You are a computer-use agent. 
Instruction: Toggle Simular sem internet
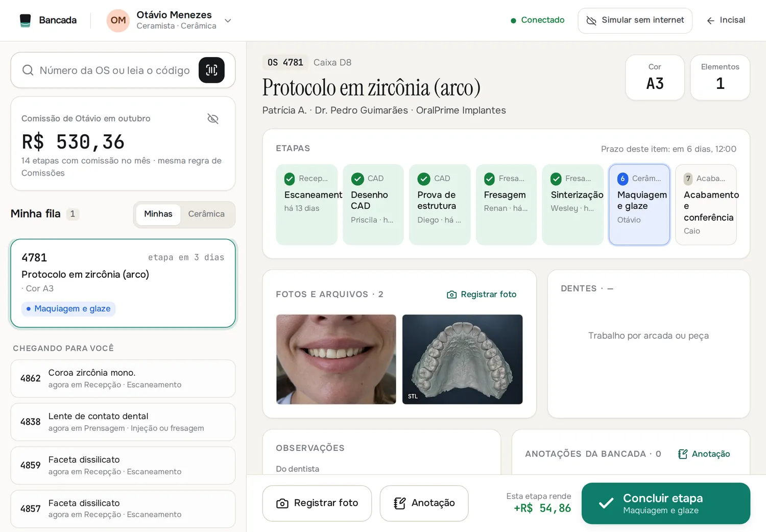coord(635,20)
